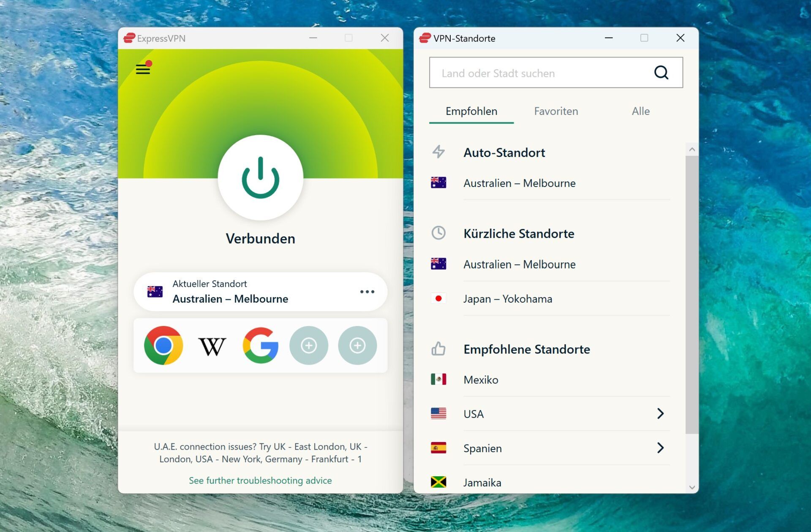Click the Land oder Stadt suchen field

[556, 73]
